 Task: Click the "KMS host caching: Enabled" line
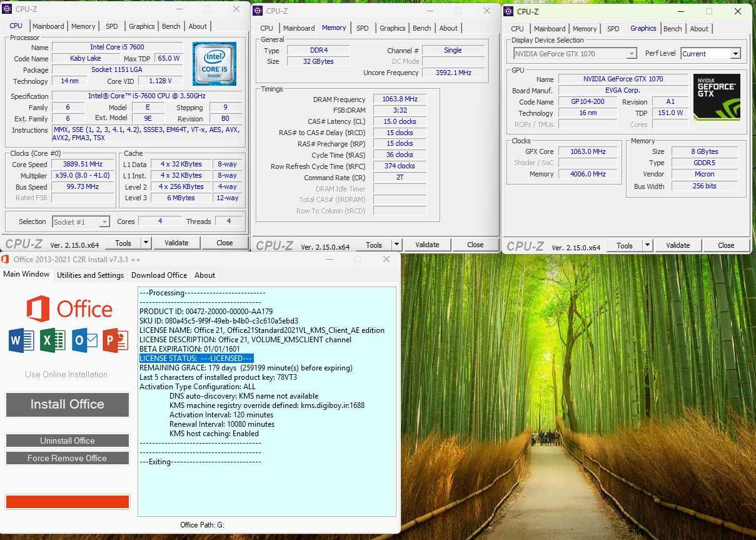pyautogui.click(x=214, y=434)
